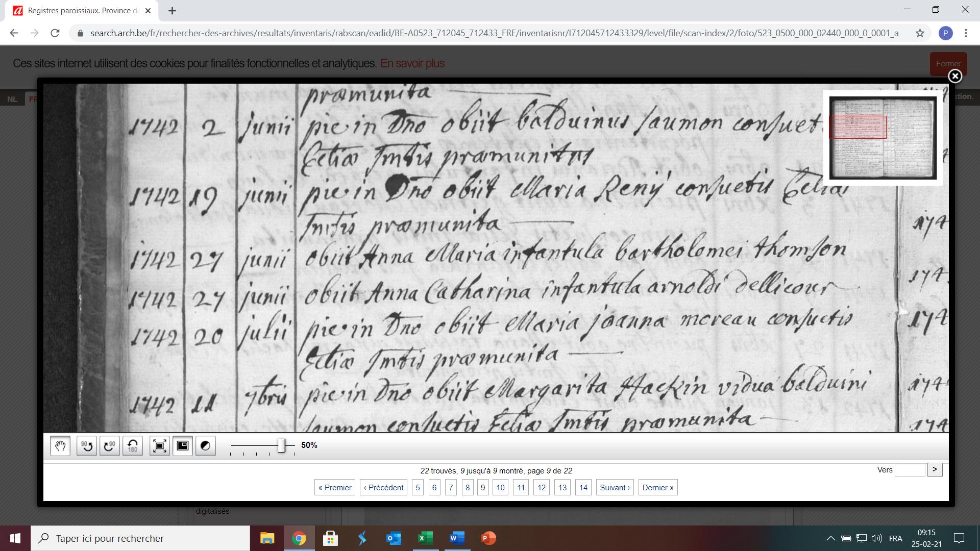The image size is (980, 551).
Task: Rotate the scan 180 degrees
Action: coord(133,446)
